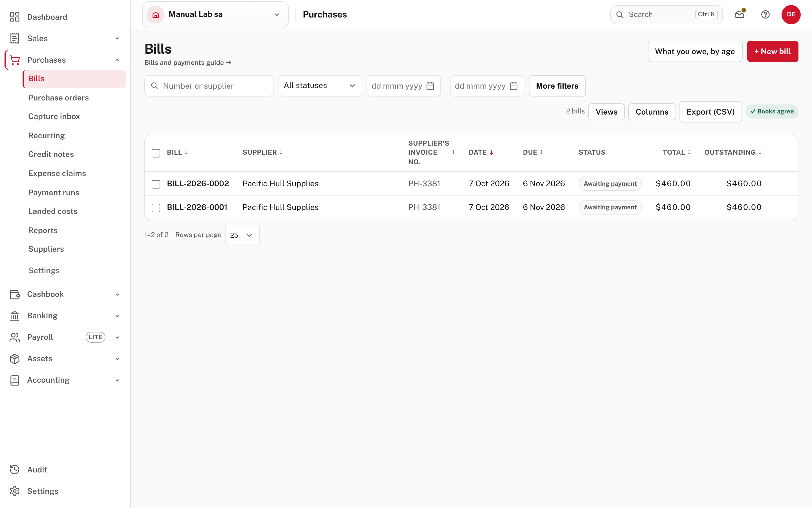Click the Assets box icon
This screenshot has height=508, width=812.
(x=14, y=359)
